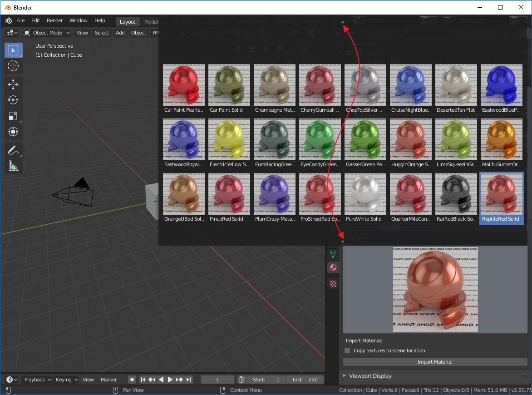This screenshot has width=532, height=395.
Task: Jump to next keyframe
Action: (179, 380)
